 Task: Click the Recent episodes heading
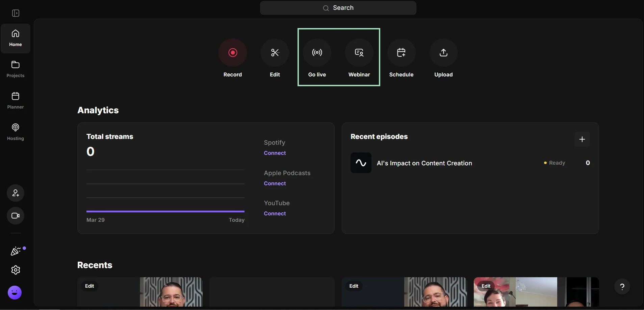point(379,137)
